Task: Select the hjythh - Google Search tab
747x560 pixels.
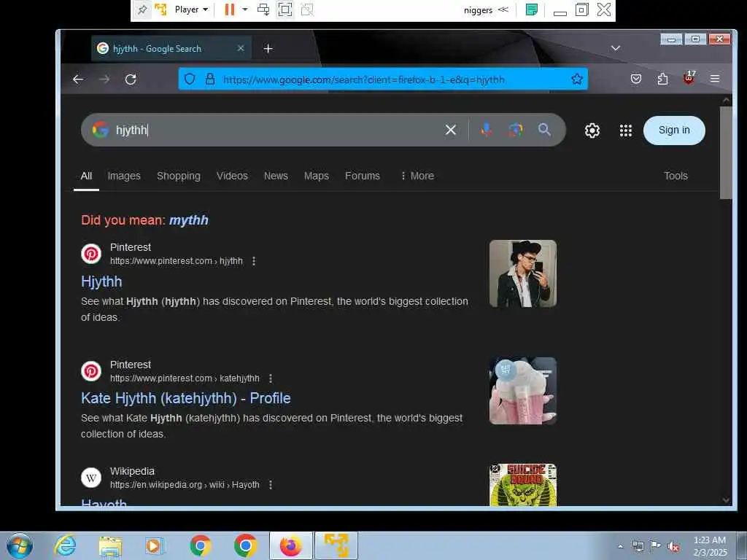Action: [171, 48]
